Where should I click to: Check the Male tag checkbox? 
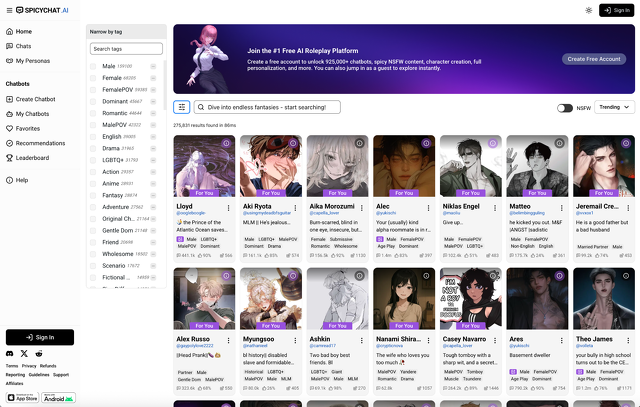point(93,66)
